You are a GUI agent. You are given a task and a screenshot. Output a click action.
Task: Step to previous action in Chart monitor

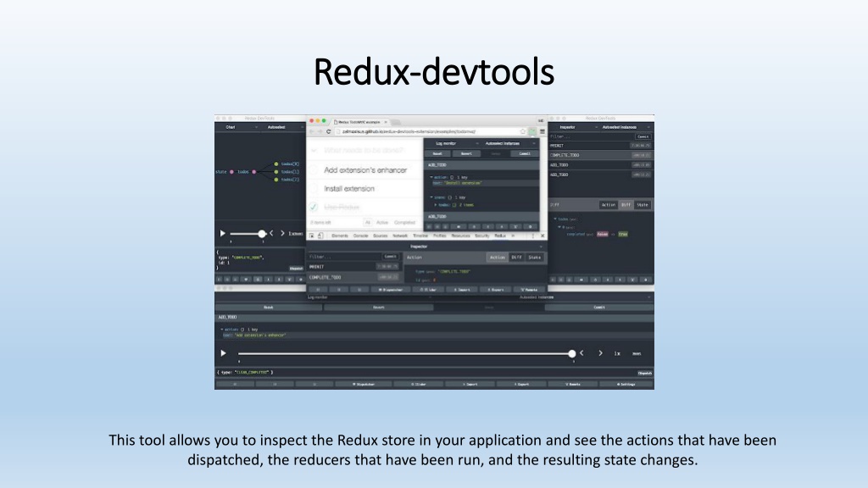[x=271, y=234]
